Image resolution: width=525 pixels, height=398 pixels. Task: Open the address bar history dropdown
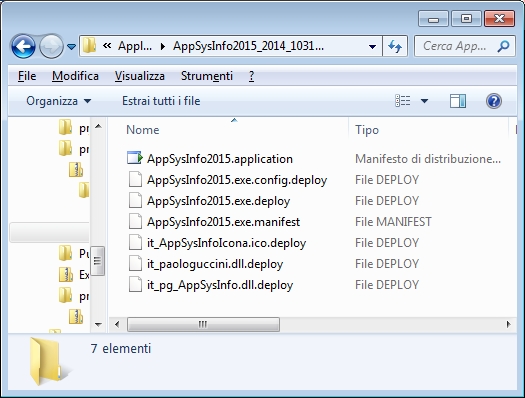coord(372,46)
